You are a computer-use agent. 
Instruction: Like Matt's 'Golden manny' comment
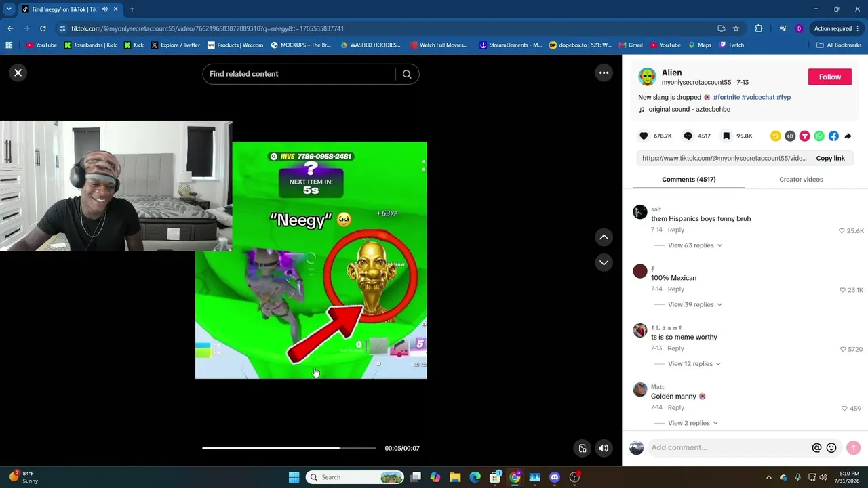(844, 408)
